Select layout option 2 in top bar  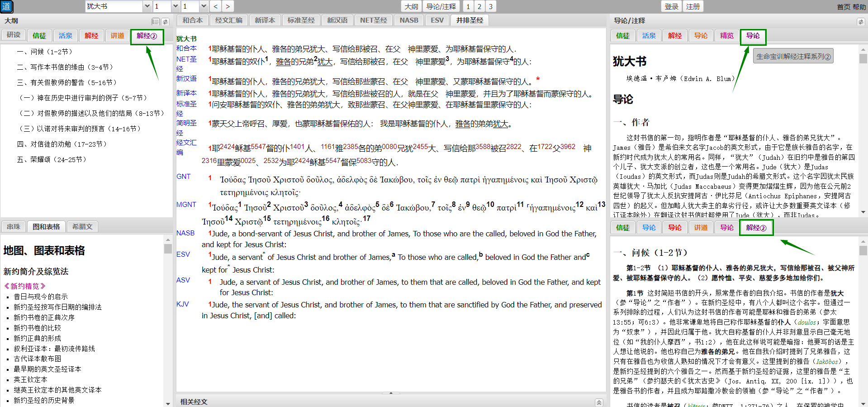point(479,6)
